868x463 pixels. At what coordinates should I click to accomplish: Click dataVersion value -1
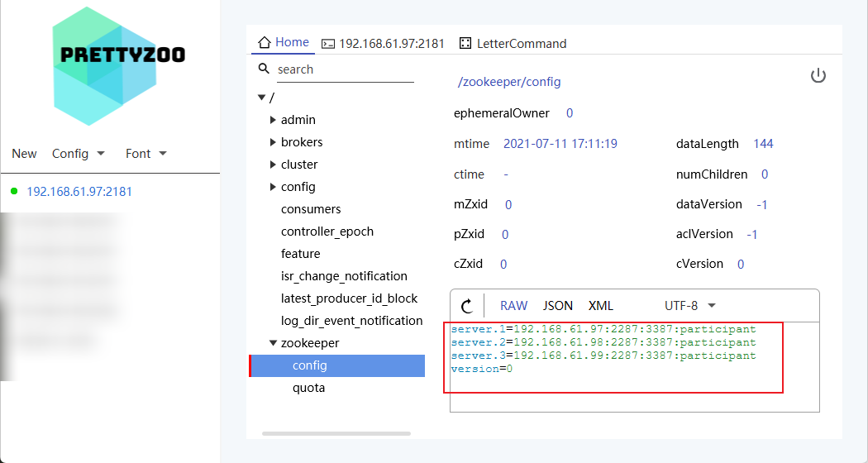coord(762,204)
